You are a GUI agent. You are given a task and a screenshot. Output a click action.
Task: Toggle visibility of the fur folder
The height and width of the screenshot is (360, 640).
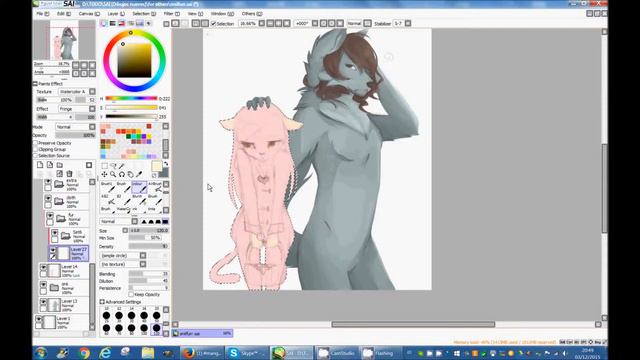[x=50, y=216]
